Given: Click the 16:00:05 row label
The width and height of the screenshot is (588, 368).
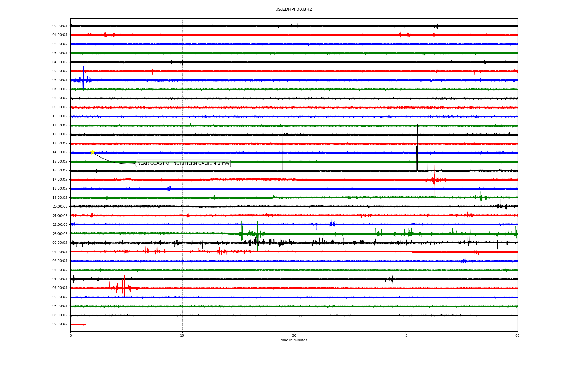Looking at the screenshot, I should [60, 171].
